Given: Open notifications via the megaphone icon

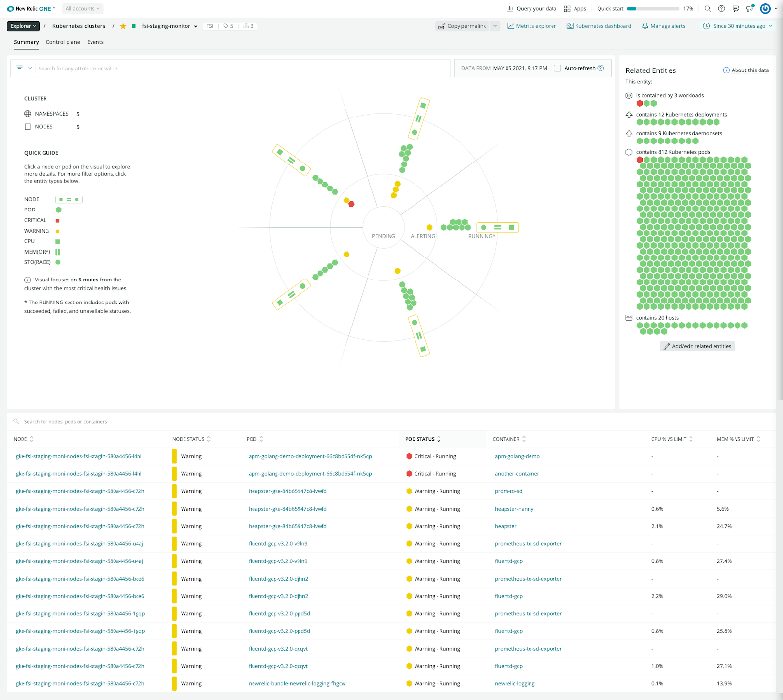Looking at the screenshot, I should pyautogui.click(x=749, y=8).
